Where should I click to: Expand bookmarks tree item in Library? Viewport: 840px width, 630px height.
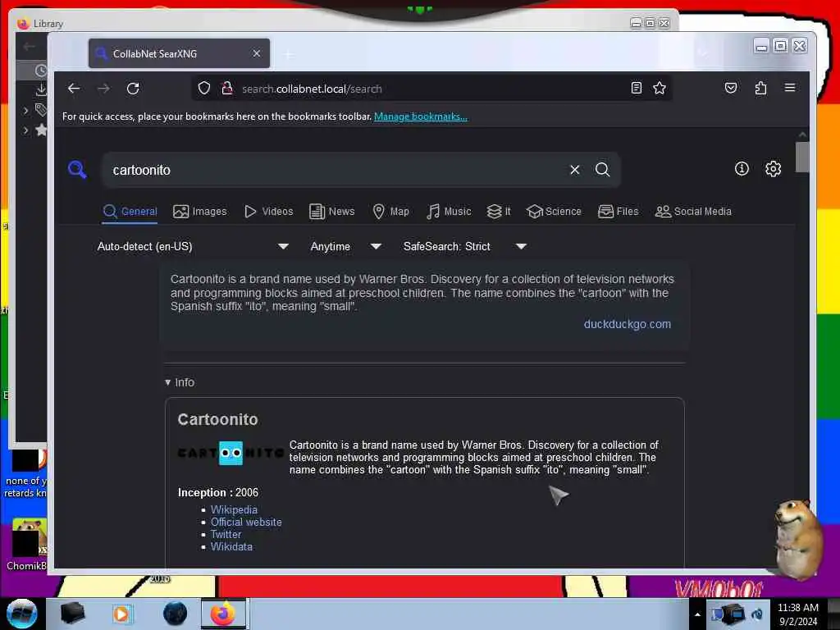coord(25,130)
